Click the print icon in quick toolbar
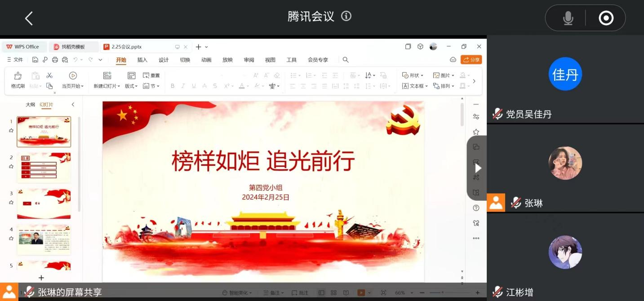The height and width of the screenshot is (301, 644). 55,60
